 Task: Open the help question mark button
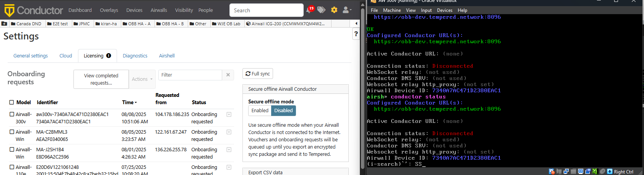[x=356, y=34]
